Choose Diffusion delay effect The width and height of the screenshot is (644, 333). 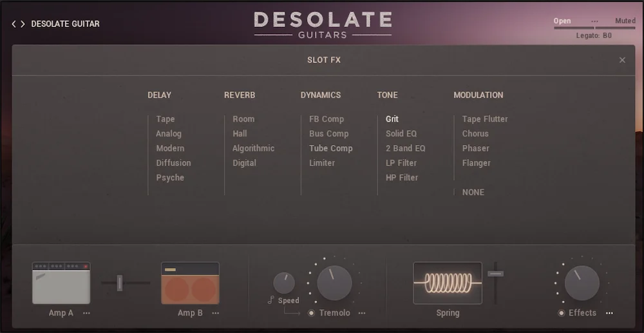pos(173,163)
